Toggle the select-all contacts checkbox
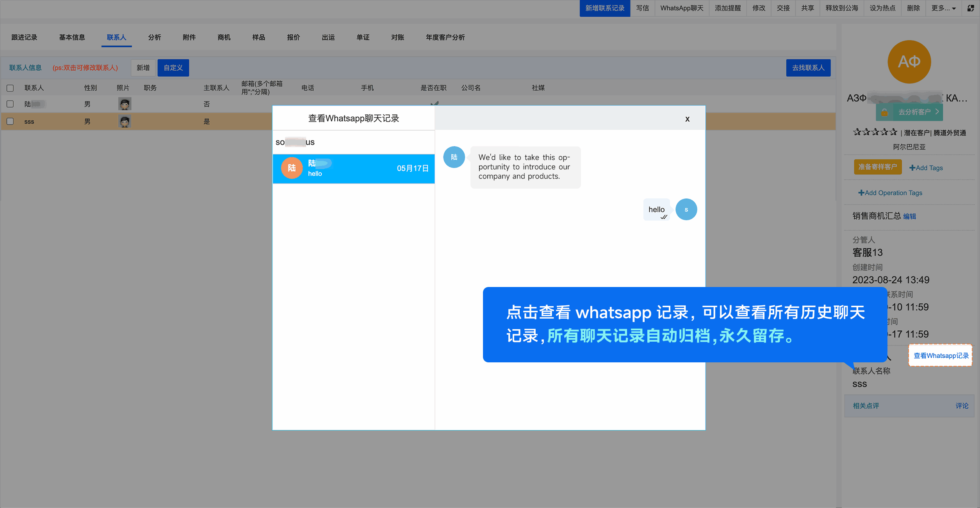 click(x=10, y=88)
